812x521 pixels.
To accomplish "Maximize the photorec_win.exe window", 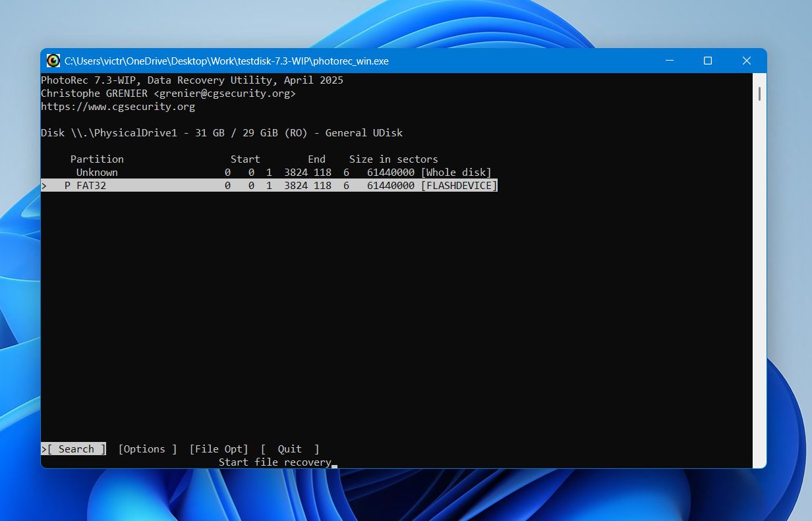I will (x=708, y=61).
